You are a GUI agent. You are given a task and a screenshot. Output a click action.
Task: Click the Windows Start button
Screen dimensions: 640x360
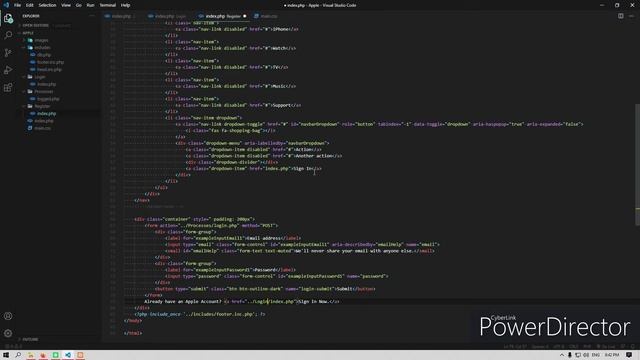(6, 355)
